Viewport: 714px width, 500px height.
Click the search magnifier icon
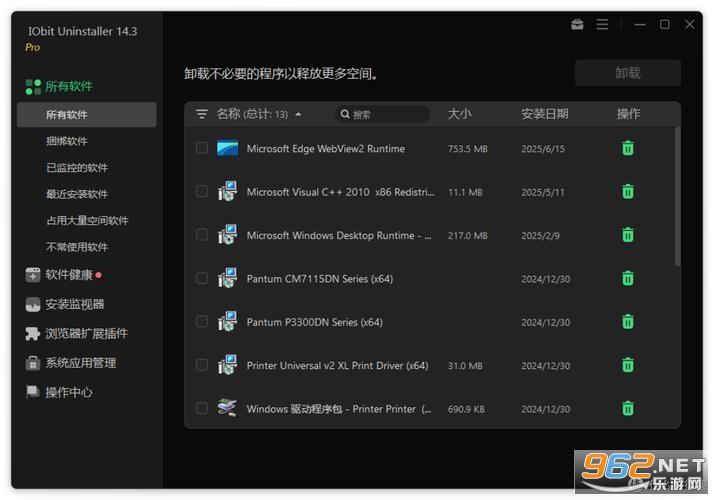345,114
